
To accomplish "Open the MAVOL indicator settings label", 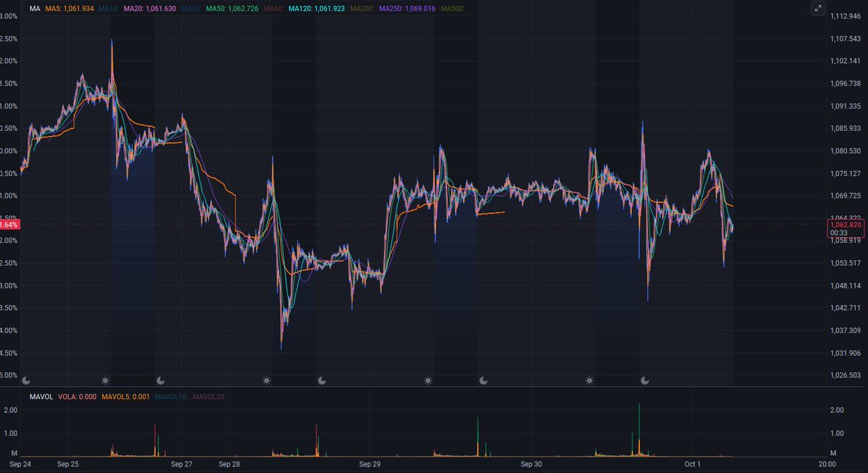I will coord(41,397).
